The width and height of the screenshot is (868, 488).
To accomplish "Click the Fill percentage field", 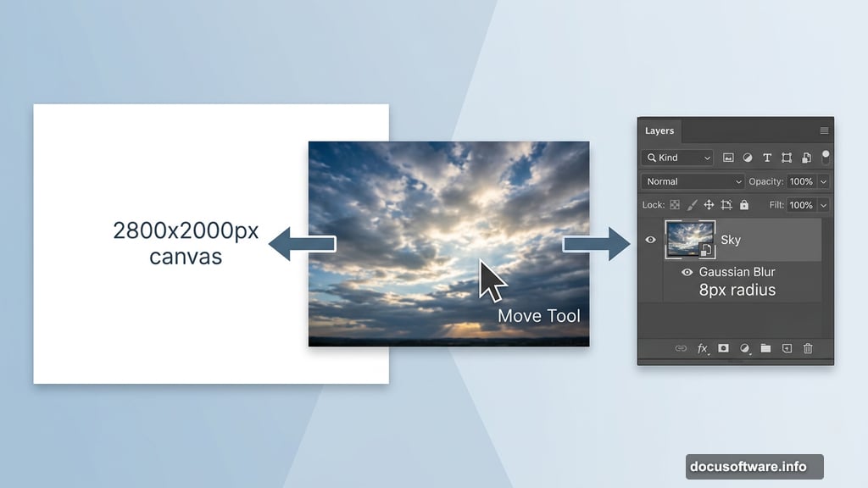I will [800, 205].
